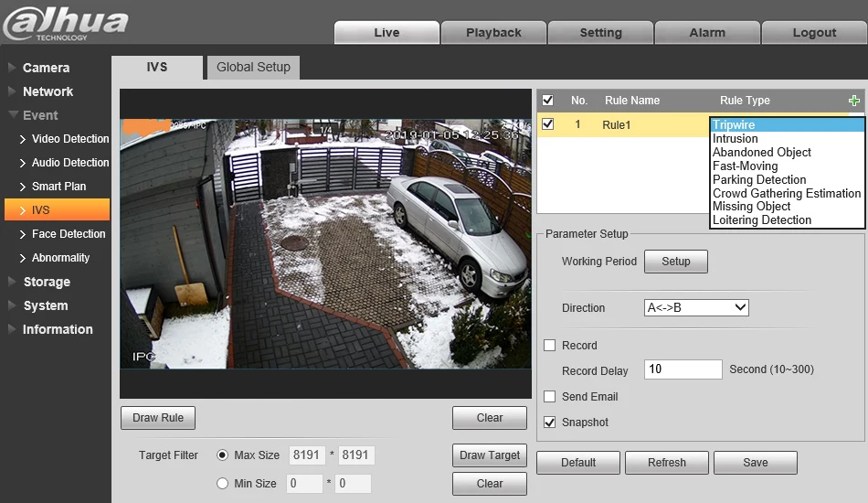This screenshot has width=868, height=503.
Task: Click the Draw Target button
Action: [x=490, y=455]
